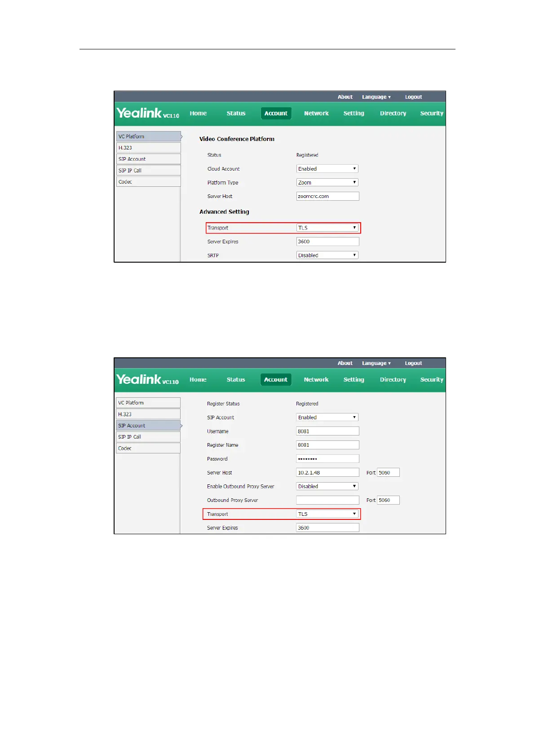Click Port field beside Server Host
535x756 pixels.
pos(388,472)
